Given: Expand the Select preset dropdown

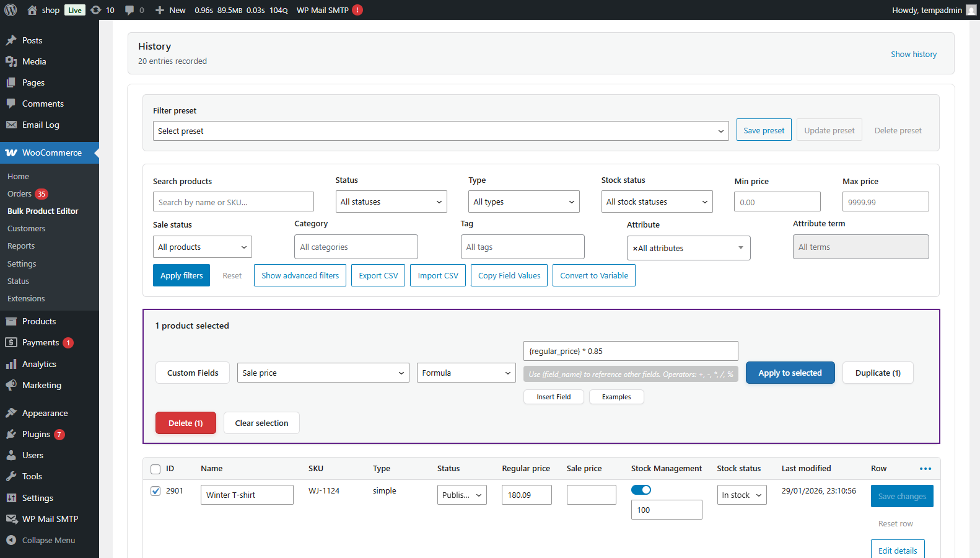Looking at the screenshot, I should tap(440, 131).
